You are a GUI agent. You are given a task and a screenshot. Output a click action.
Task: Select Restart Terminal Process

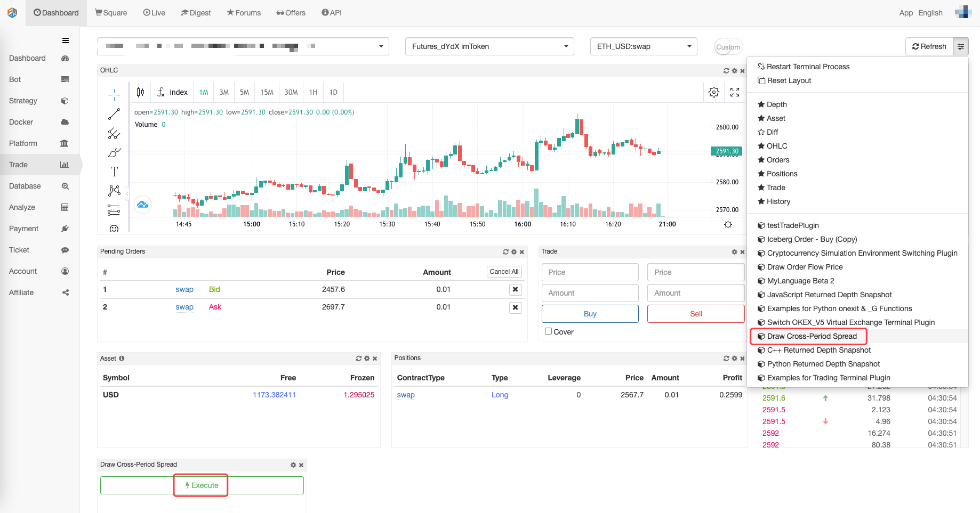(x=804, y=67)
